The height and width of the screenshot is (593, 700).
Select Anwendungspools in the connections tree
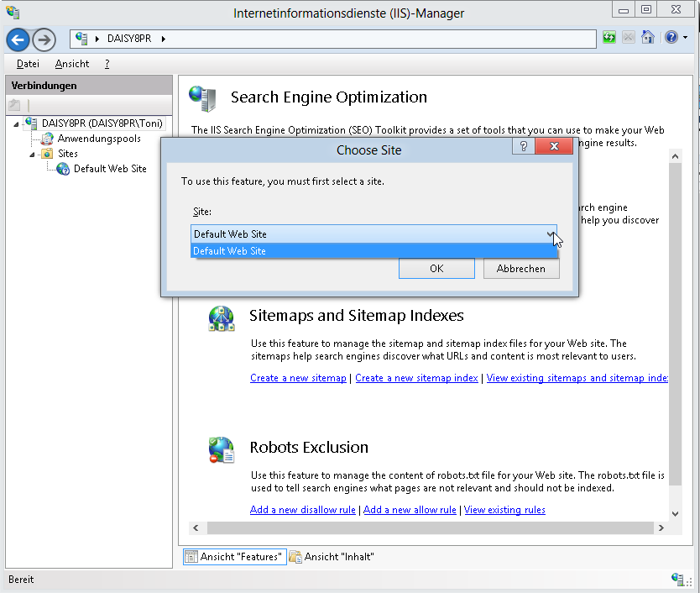98,139
